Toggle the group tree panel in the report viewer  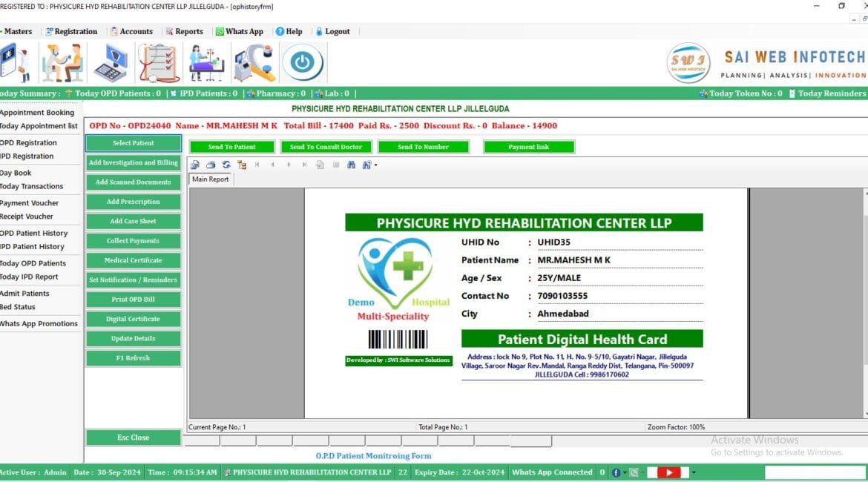click(241, 165)
